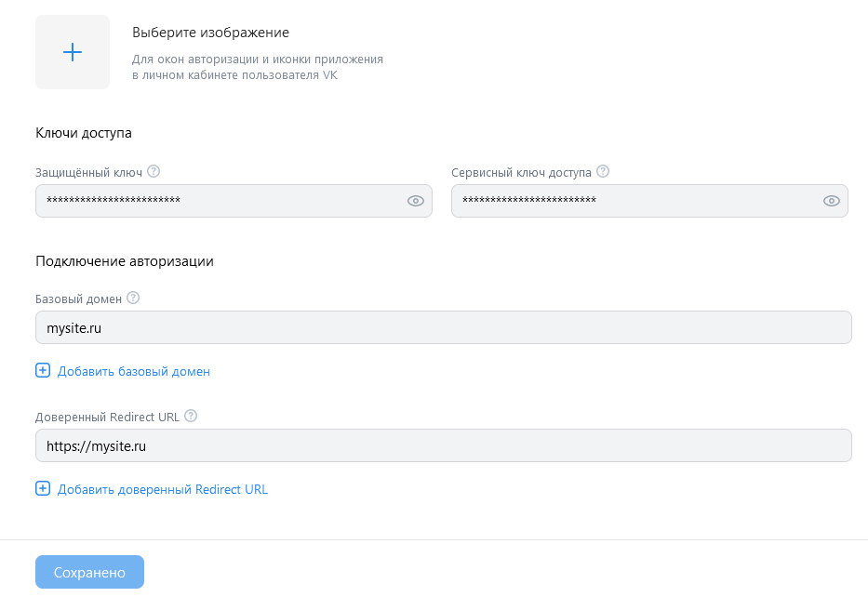The image size is (868, 597).
Task: Focus the Базовый домен field with mysite.ru
Action: (444, 327)
